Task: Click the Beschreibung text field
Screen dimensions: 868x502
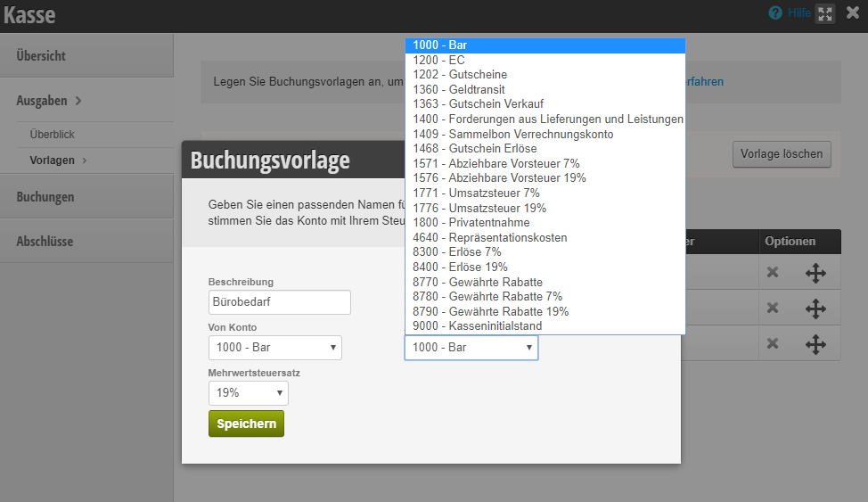Action: click(x=279, y=302)
